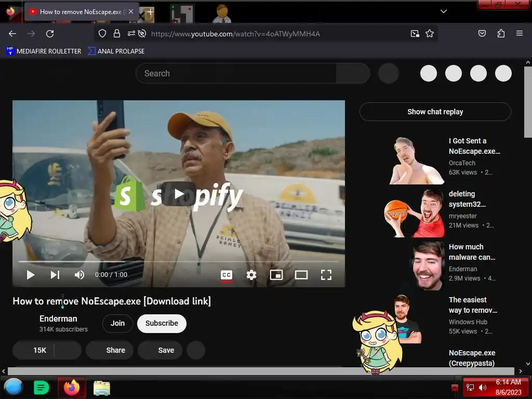This screenshot has width=532, height=399.
Task: Click the page horizontal scrollbar
Action: pos(261,371)
